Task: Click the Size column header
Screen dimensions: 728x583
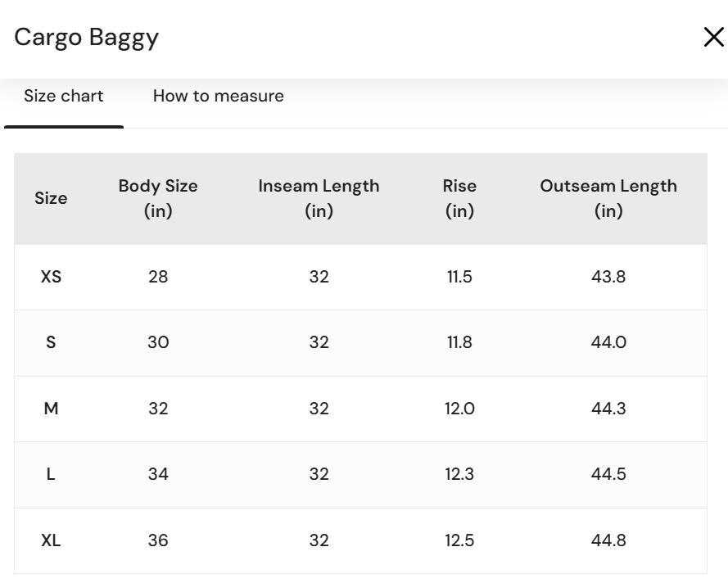Action: click(x=51, y=198)
